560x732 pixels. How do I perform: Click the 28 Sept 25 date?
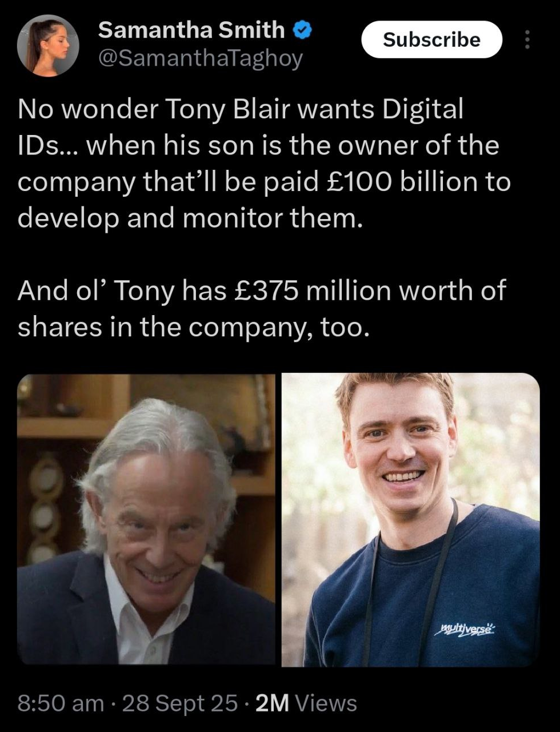pyautogui.click(x=180, y=703)
